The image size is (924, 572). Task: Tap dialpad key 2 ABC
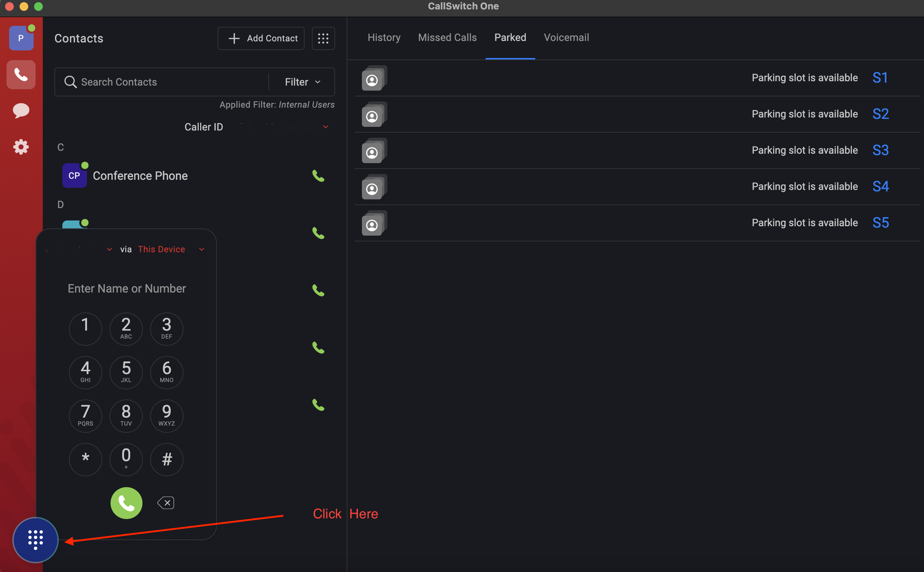pyautogui.click(x=126, y=329)
